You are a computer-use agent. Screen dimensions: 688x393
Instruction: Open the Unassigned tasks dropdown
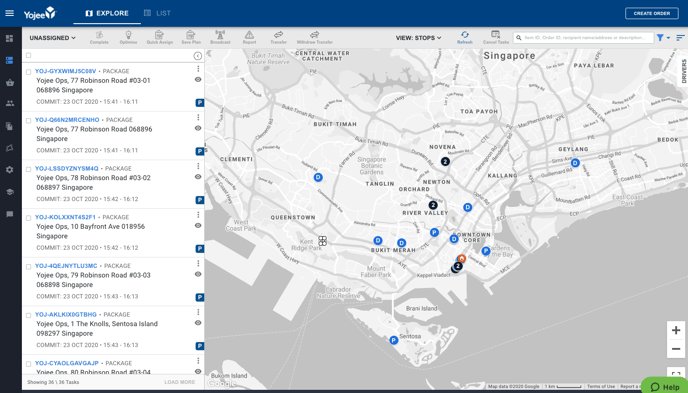[53, 38]
